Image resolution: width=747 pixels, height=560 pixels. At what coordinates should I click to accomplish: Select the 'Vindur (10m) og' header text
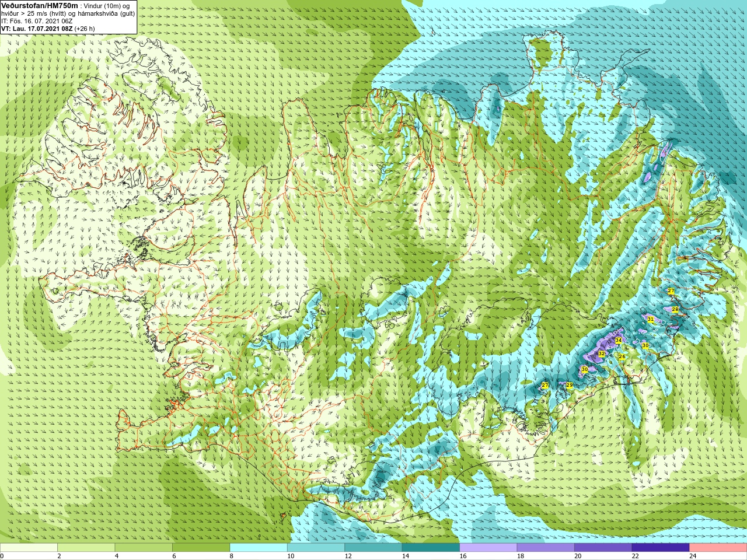click(107, 6)
